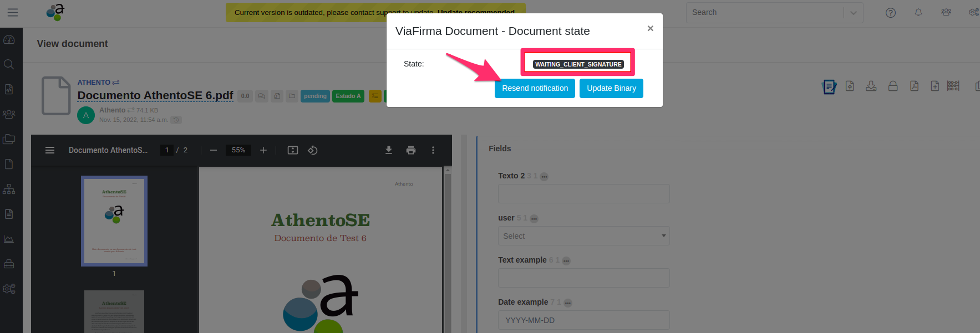Open the notifications bell
Screen dimensions: 980x333
(918, 12)
